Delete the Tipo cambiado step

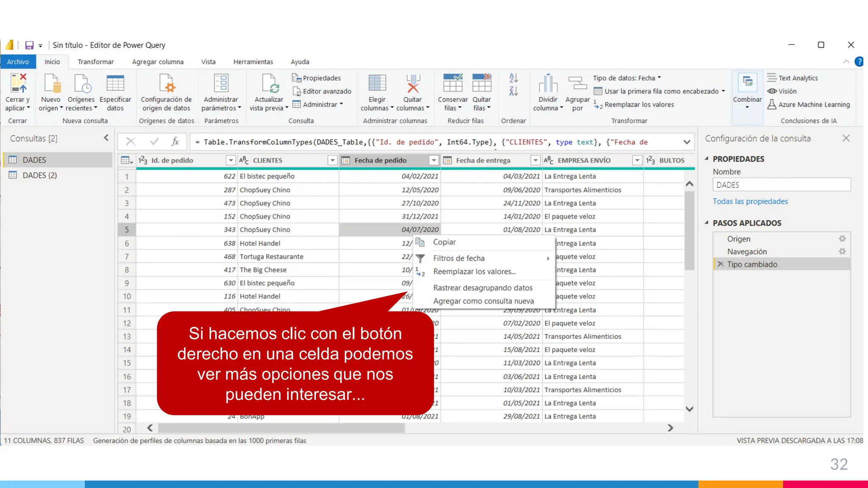[x=721, y=264]
